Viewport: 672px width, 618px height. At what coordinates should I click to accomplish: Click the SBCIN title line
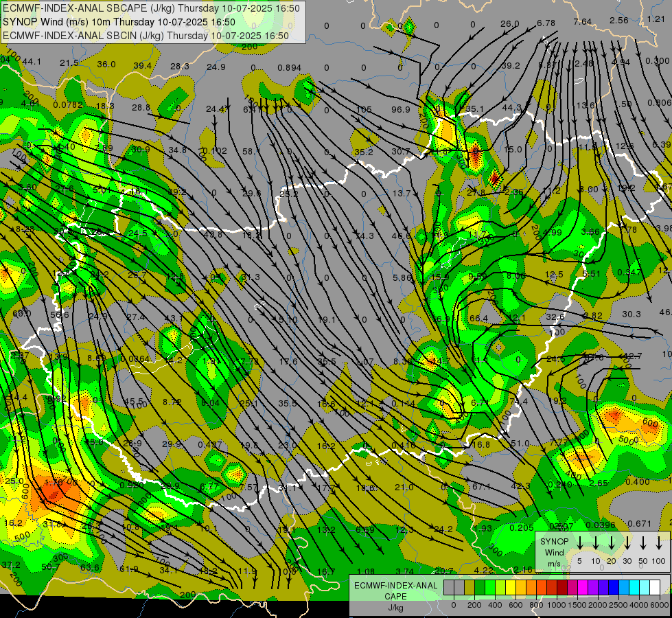click(x=146, y=36)
